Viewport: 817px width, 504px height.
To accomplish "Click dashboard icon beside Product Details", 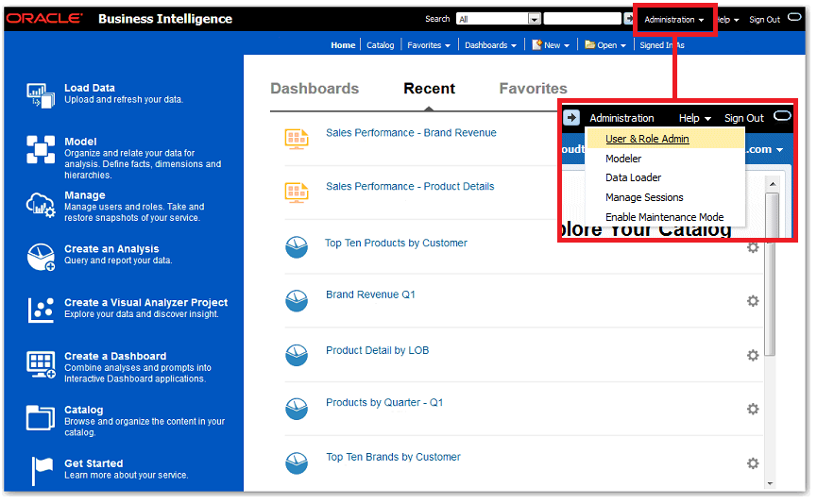I will pos(297,193).
